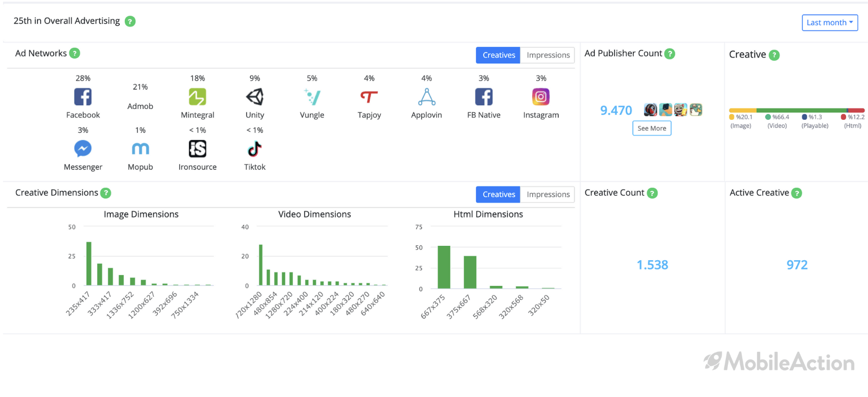The height and width of the screenshot is (397, 868).
Task: Click the first publisher app thumbnail
Action: [651, 110]
